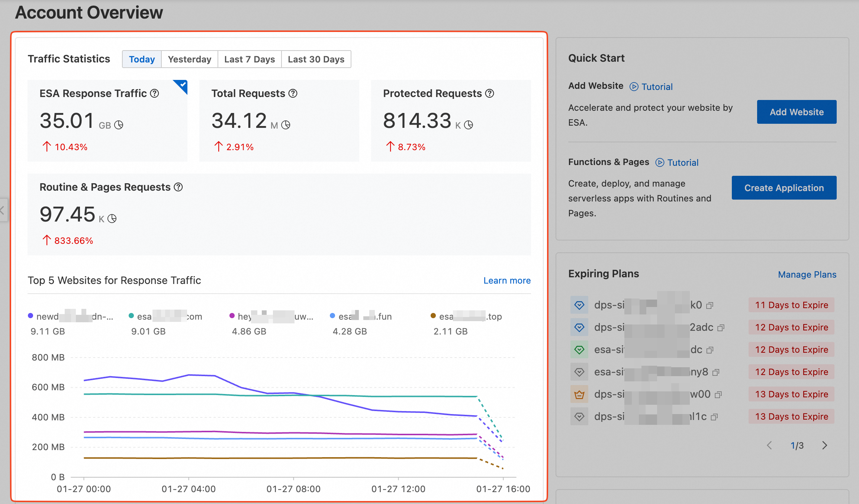The width and height of the screenshot is (859, 504).
Task: Click clock icon next to 35.01 GB
Action: pyautogui.click(x=119, y=125)
